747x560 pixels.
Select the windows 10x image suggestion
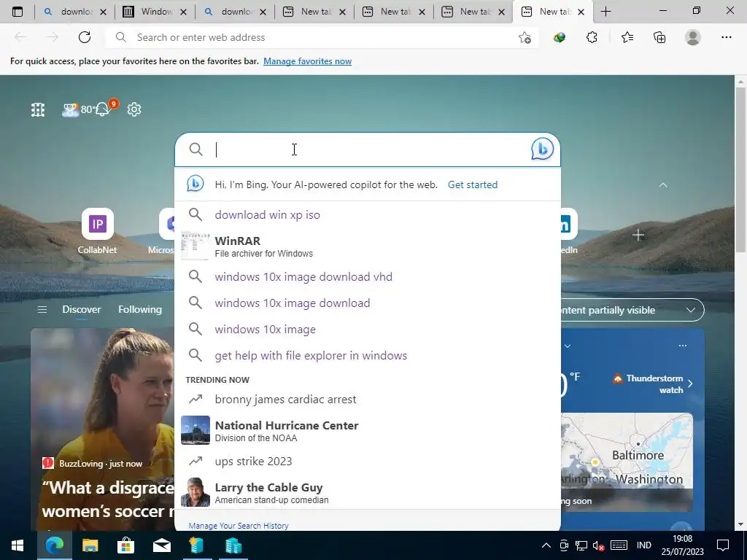368,329
